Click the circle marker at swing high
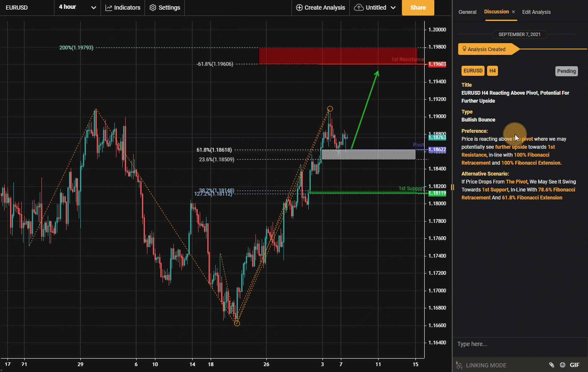The image size is (588, 372). pyautogui.click(x=330, y=109)
